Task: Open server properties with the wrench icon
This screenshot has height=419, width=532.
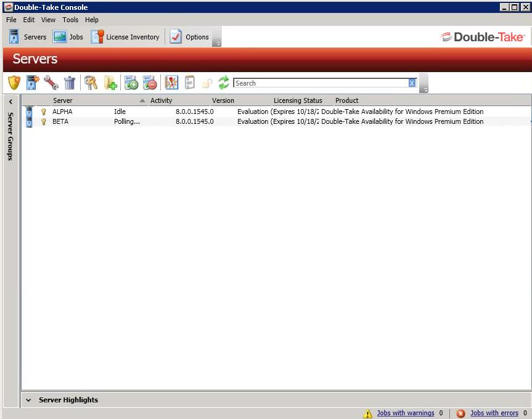Action: tap(51, 83)
